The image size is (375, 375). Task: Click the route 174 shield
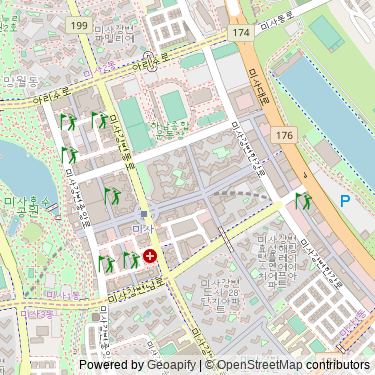point(241,32)
